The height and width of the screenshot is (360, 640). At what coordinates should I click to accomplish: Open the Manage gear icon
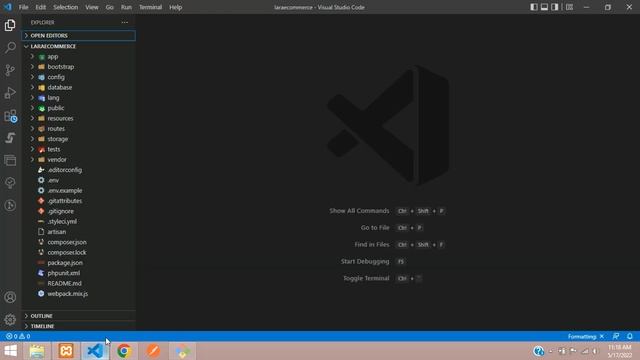click(10, 320)
